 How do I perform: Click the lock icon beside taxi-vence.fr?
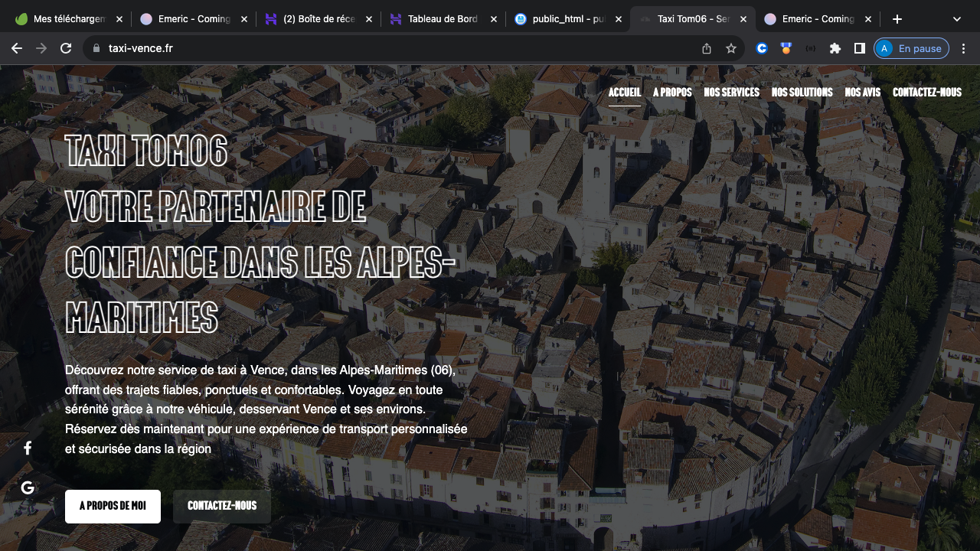[96, 48]
